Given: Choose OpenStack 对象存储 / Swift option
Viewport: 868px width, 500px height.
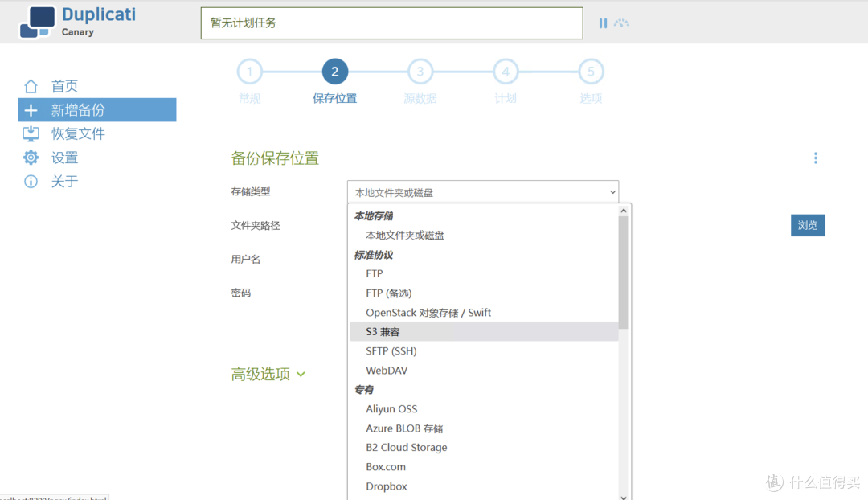Looking at the screenshot, I should (x=485, y=312).
